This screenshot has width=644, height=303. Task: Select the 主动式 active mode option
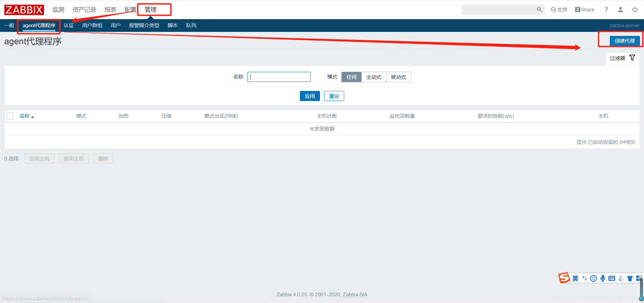pos(374,77)
